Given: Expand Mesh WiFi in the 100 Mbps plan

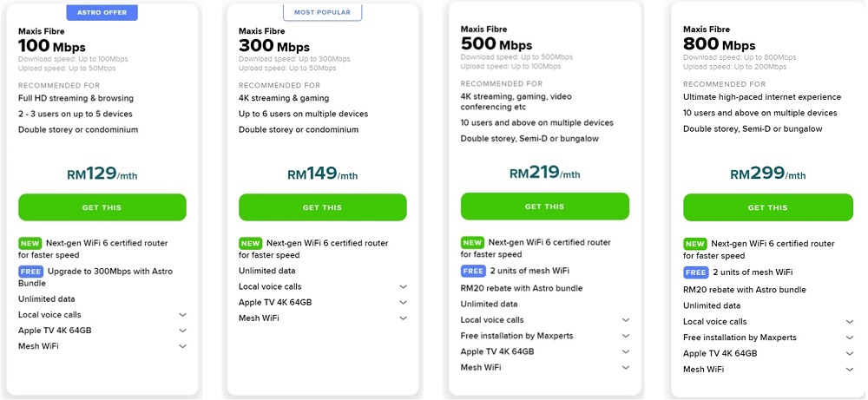Looking at the screenshot, I should click(182, 346).
